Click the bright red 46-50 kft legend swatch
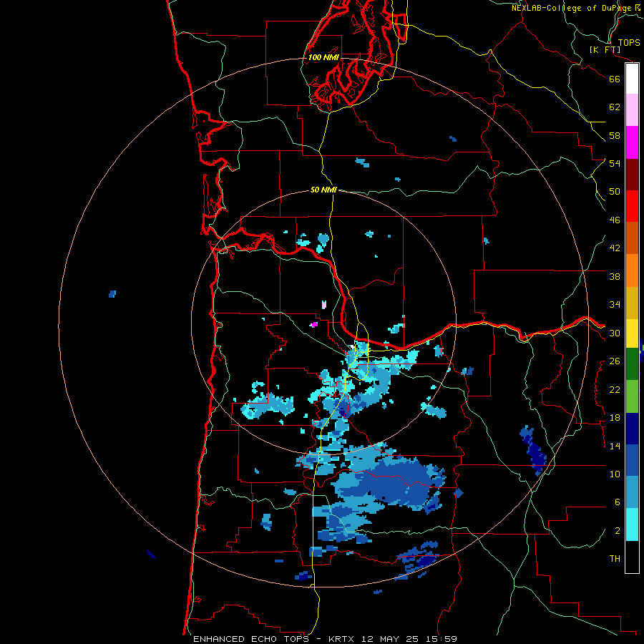644x644 pixels. [x=632, y=206]
